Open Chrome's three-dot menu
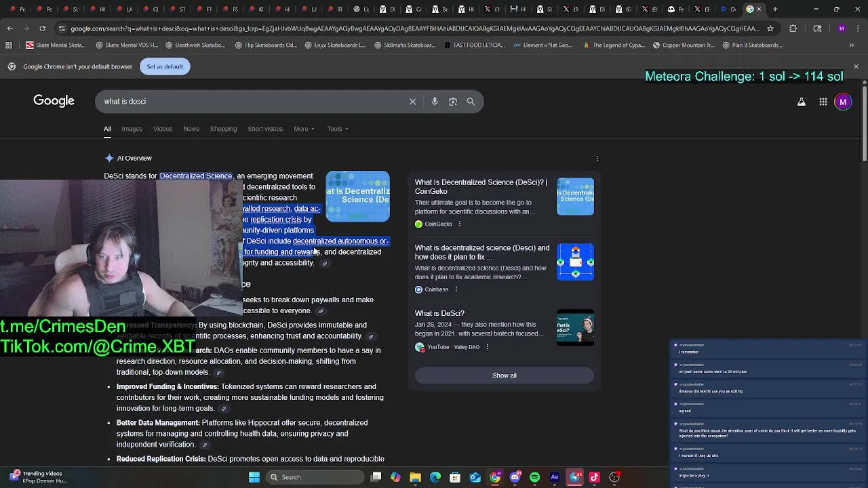The width and height of the screenshot is (868, 488). 859,28
